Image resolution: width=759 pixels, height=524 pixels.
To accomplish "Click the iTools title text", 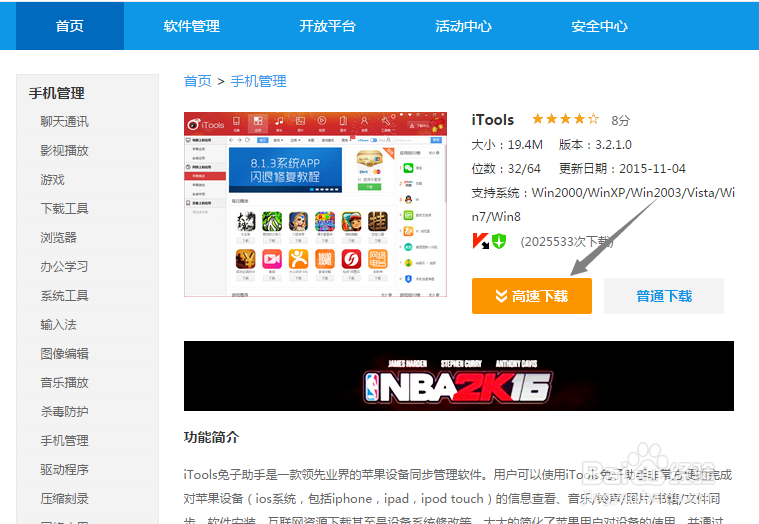I will (x=493, y=120).
